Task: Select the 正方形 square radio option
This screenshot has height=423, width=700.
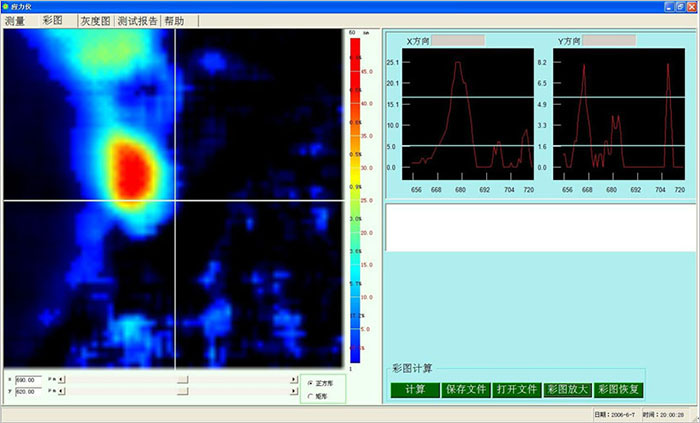Action: (x=309, y=383)
